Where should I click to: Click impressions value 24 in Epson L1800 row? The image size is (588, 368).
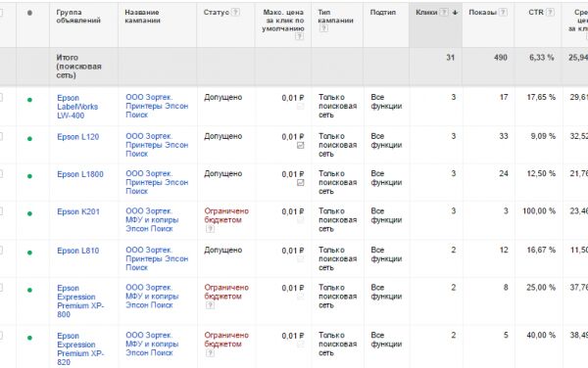[x=504, y=173]
